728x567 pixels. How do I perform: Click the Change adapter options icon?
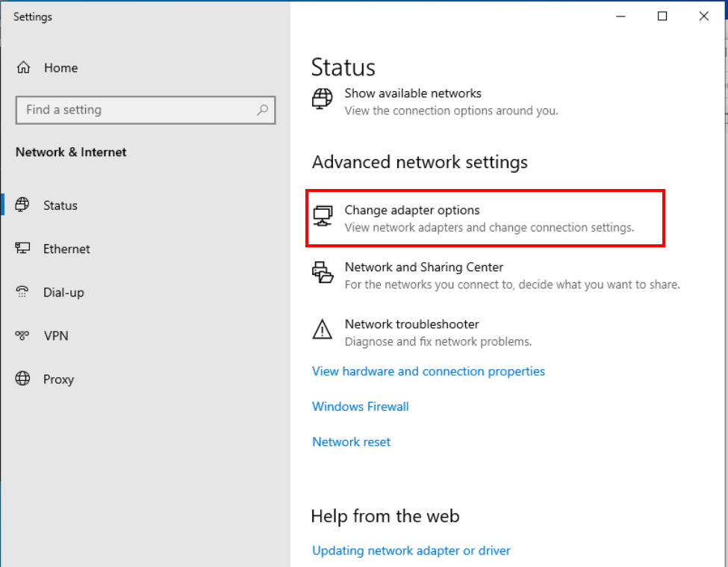point(323,216)
